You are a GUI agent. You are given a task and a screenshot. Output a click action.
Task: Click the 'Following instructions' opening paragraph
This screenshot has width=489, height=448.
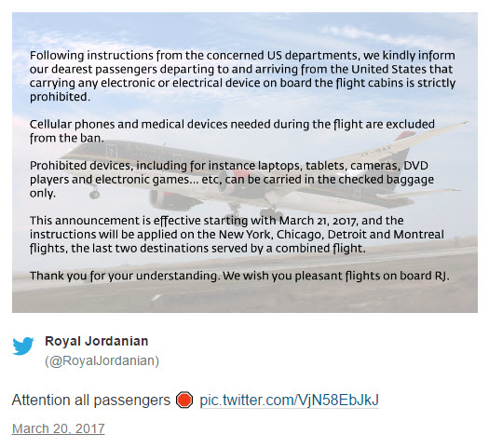pos(242,76)
